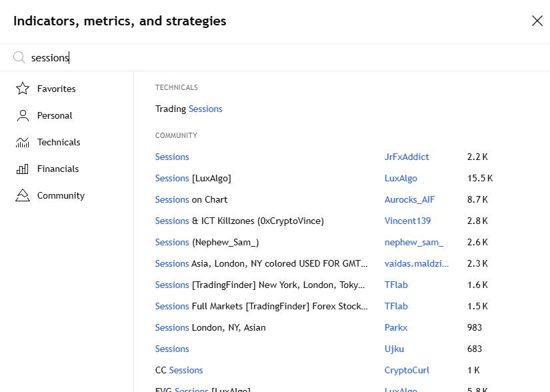This screenshot has width=550, height=392.
Task: Select the Trading Sessions technical indicator
Action: [189, 109]
